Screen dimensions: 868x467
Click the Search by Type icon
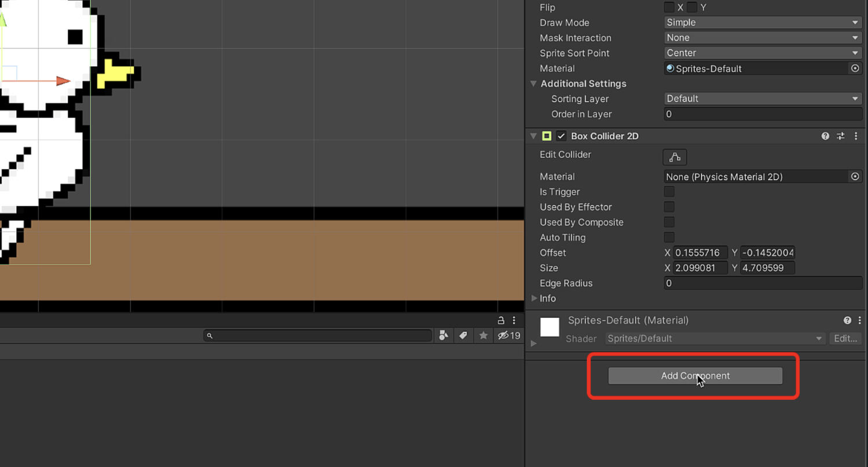tap(443, 336)
